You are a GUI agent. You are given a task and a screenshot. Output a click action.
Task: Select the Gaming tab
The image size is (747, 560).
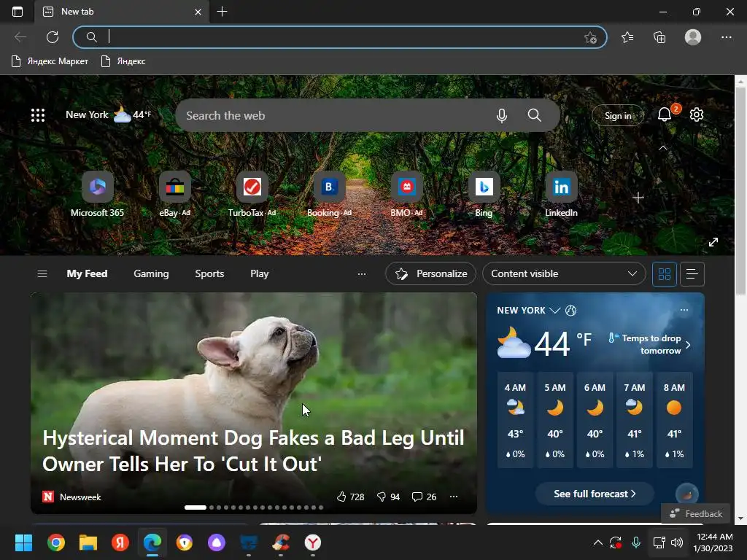pos(151,274)
